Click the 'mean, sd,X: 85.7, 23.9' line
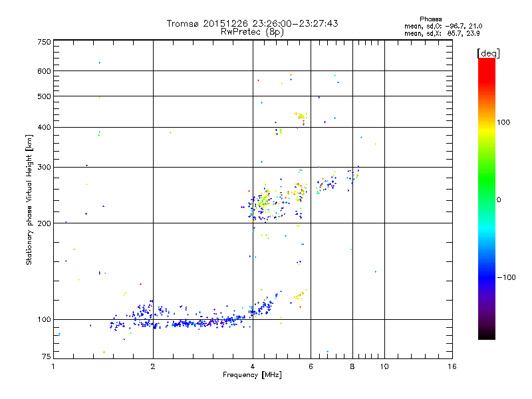The width and height of the screenshot is (532, 399). [x=442, y=33]
